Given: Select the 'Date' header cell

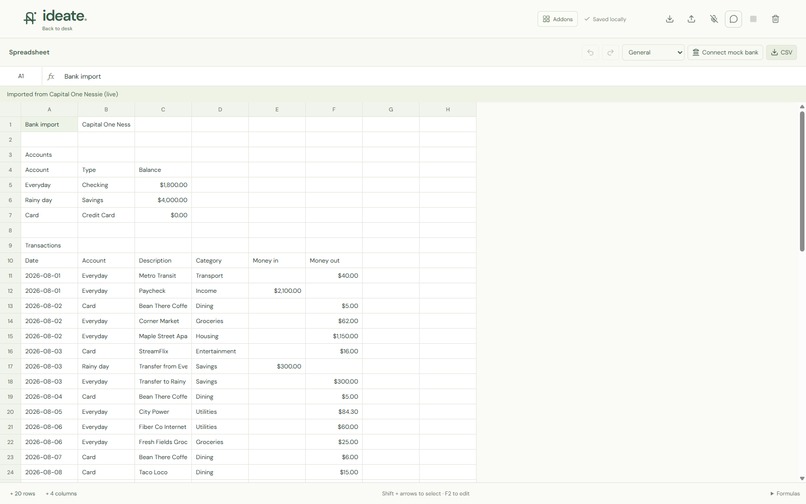Looking at the screenshot, I should point(49,261).
